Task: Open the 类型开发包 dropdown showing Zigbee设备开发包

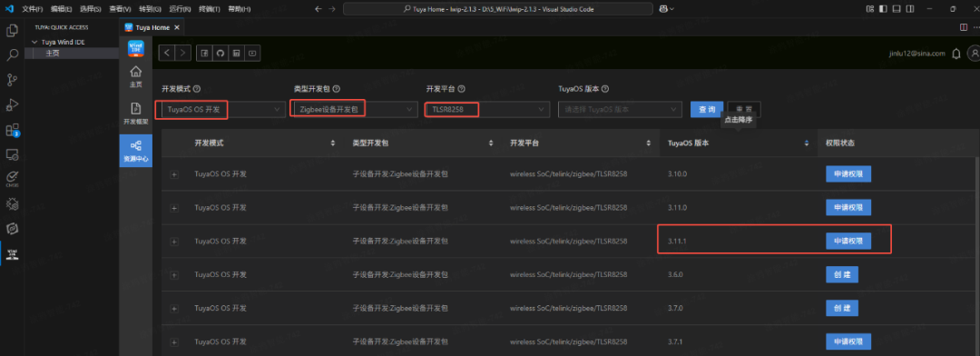Action: (355, 110)
